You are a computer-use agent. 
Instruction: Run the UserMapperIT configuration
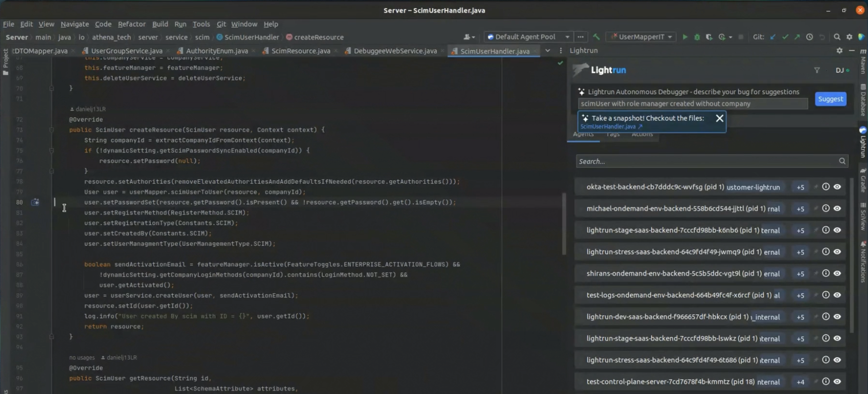pyautogui.click(x=685, y=37)
